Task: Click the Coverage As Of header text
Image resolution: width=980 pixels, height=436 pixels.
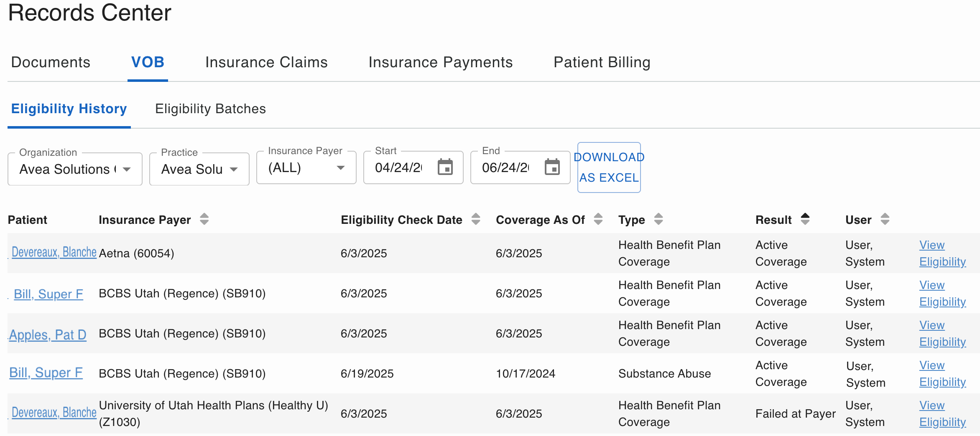Action: (540, 220)
